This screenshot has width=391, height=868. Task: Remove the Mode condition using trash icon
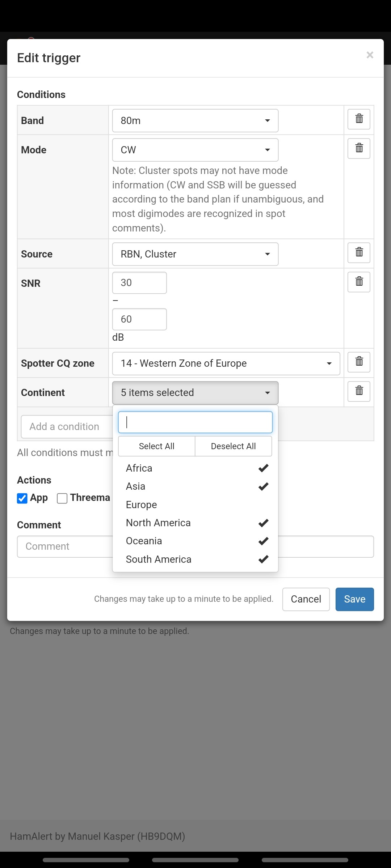[358, 148]
